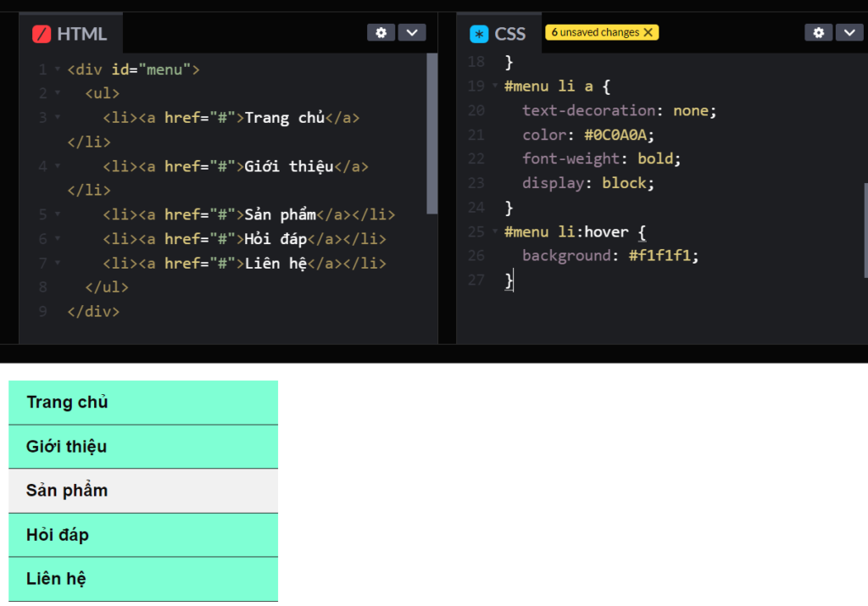
Task: Open the CSS panel settings gear
Action: point(818,32)
